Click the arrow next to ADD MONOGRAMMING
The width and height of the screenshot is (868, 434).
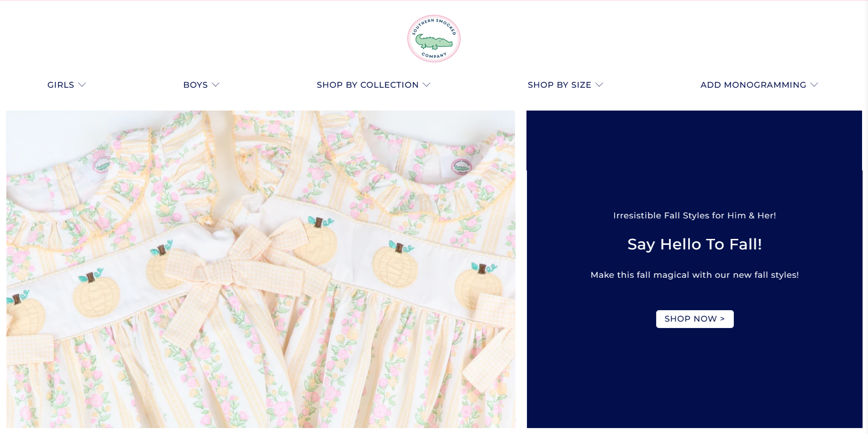[x=814, y=85]
